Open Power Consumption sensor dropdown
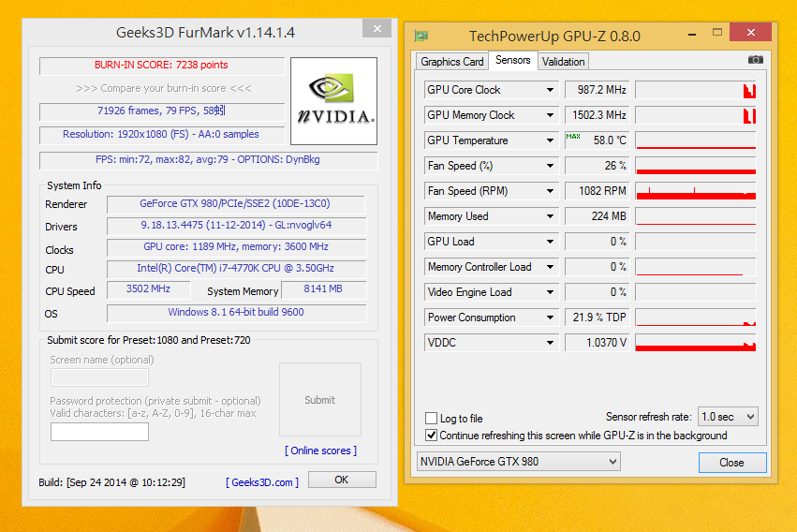 (550, 318)
